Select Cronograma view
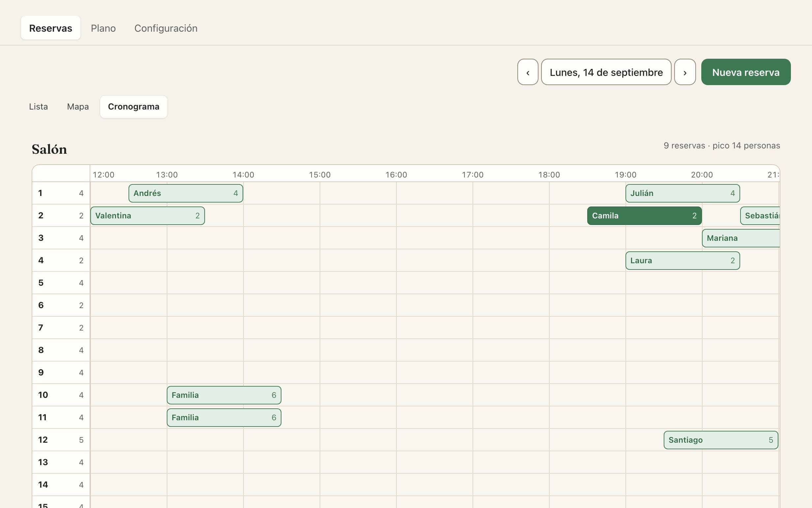The height and width of the screenshot is (508, 812). [133, 107]
